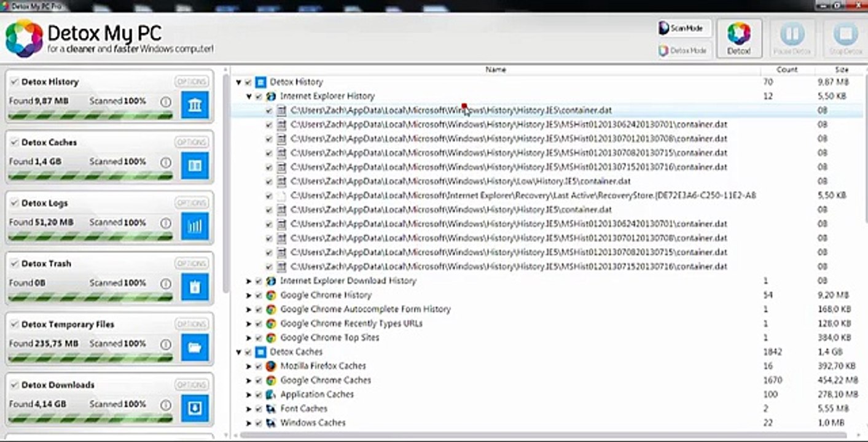The width and height of the screenshot is (868, 442).
Task: Uncheck the Google Chrome Autocomplete Form History checkbox
Action: (259, 309)
